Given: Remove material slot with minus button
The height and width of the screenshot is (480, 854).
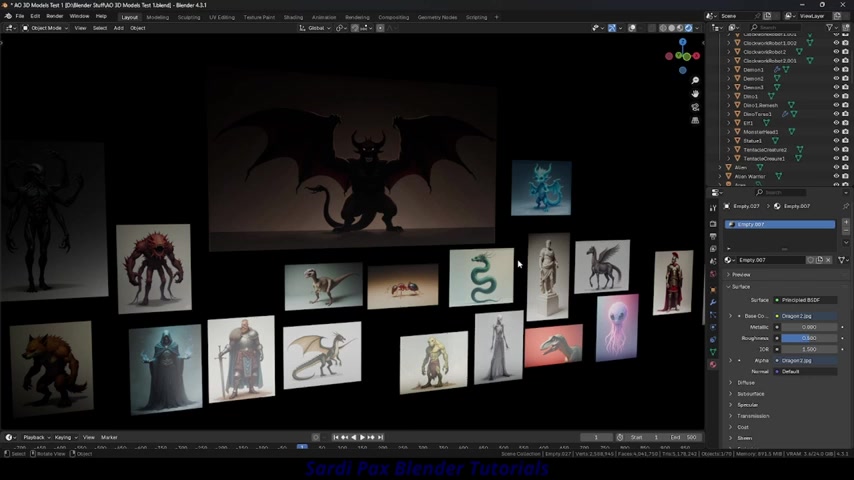Looking at the screenshot, I should click(846, 231).
